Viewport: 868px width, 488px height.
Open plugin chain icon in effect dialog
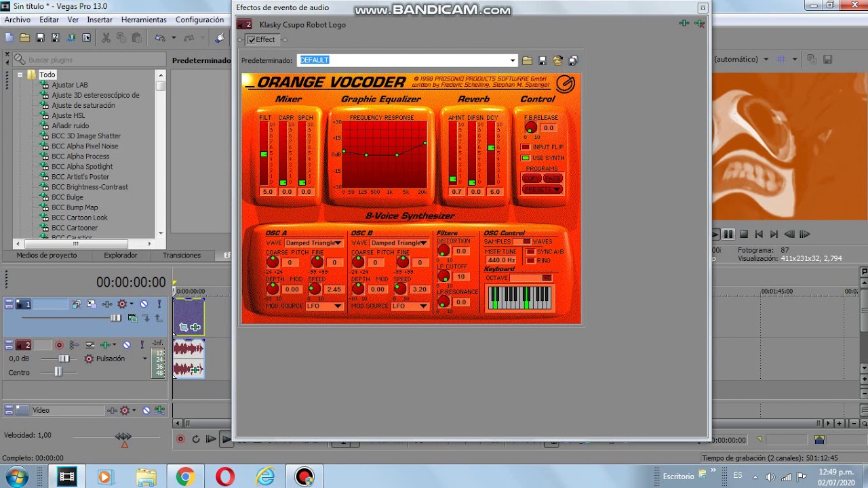coord(684,24)
